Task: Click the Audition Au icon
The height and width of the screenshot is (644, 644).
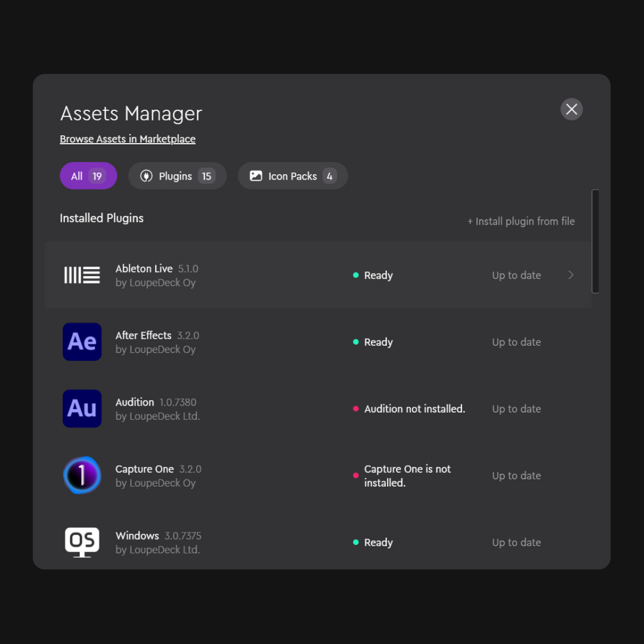Action: tap(82, 408)
